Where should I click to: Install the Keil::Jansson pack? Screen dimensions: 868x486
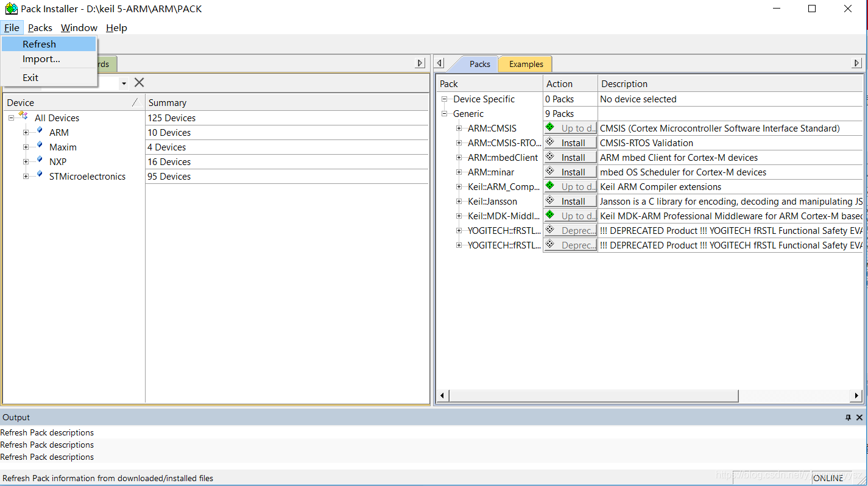tap(570, 202)
